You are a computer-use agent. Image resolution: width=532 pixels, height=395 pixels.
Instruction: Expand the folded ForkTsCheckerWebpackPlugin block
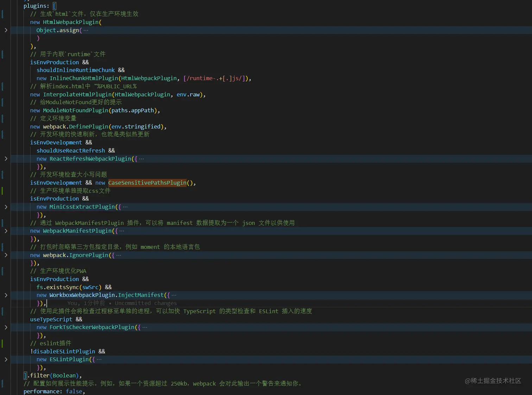tap(6, 327)
